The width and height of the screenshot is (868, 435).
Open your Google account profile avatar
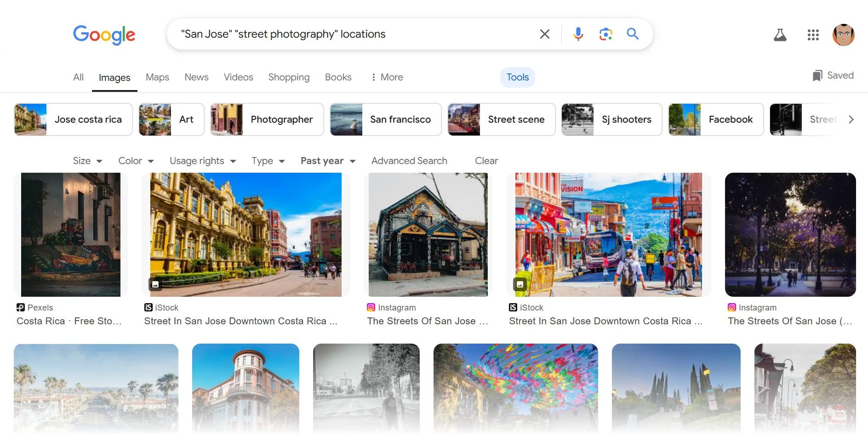844,34
